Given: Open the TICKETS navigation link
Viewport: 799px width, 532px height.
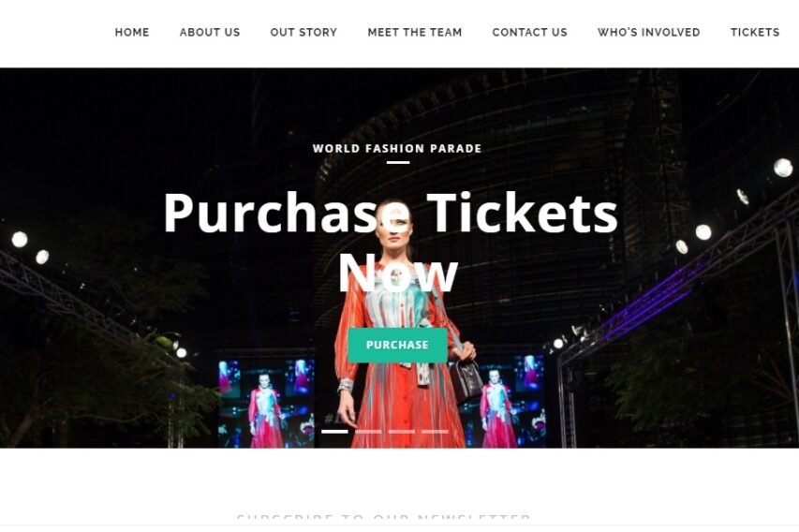Looking at the screenshot, I should pyautogui.click(x=755, y=32).
